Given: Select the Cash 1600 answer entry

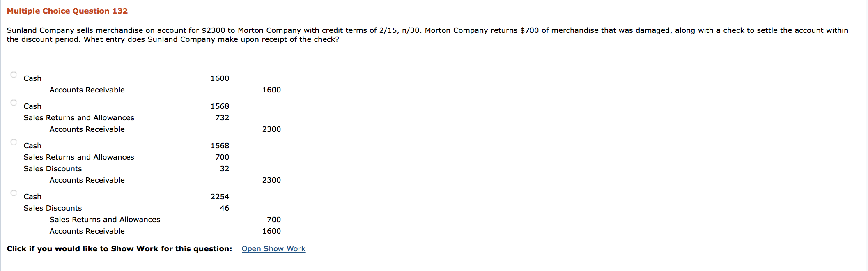Looking at the screenshot, I should click(x=123, y=78).
